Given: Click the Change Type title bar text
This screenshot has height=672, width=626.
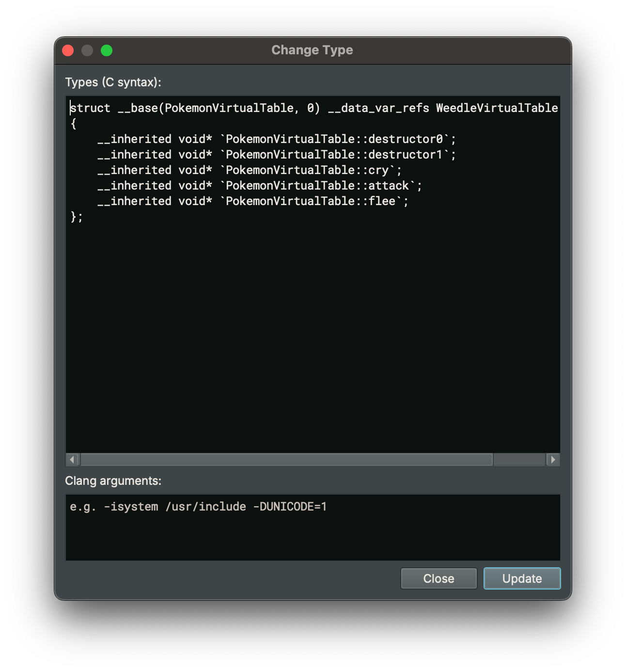Looking at the screenshot, I should tap(312, 50).
